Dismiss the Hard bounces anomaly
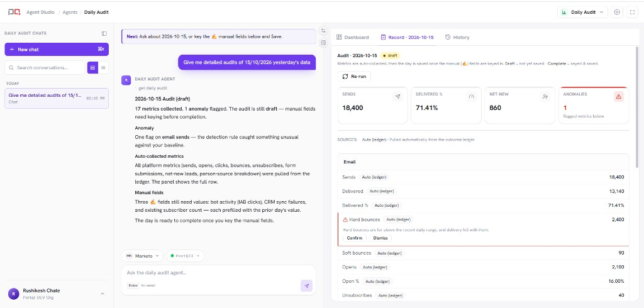The width and height of the screenshot is (644, 308). [380, 238]
